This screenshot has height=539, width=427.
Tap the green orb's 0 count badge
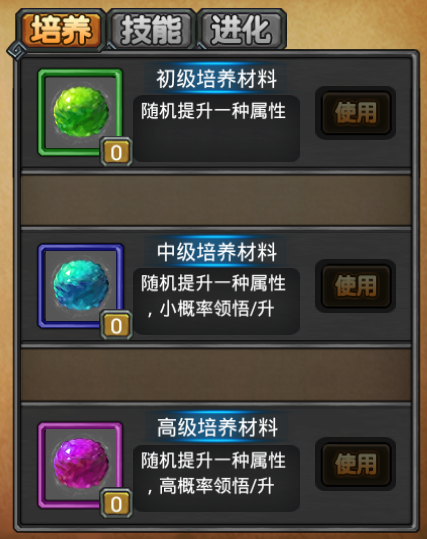tap(116, 152)
